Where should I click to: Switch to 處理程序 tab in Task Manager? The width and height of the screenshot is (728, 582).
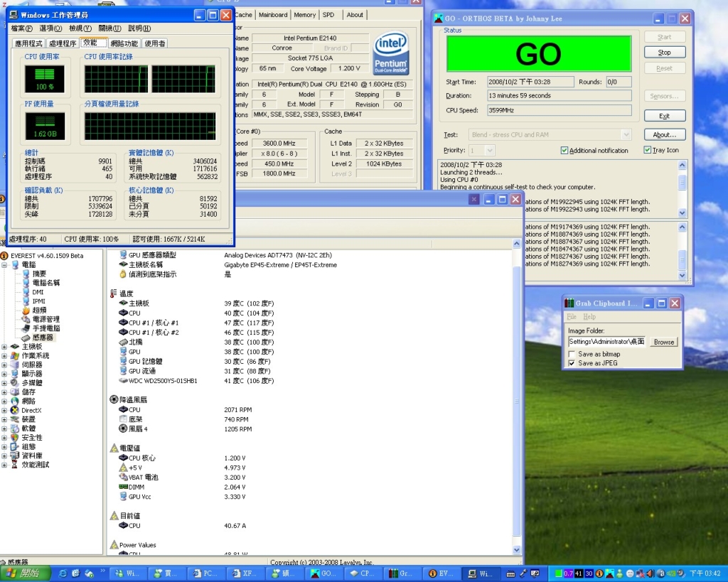click(63, 43)
